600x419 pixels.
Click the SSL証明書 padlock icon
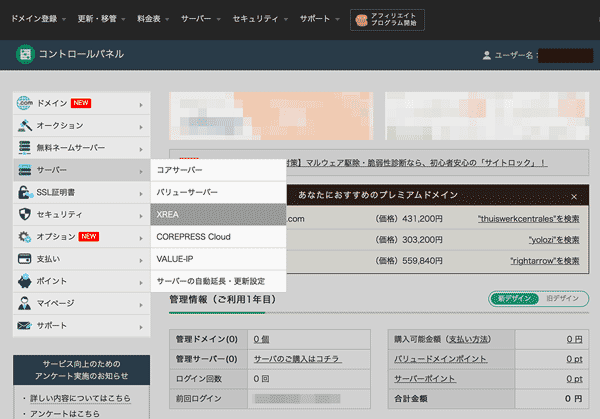pyautogui.click(x=25, y=192)
